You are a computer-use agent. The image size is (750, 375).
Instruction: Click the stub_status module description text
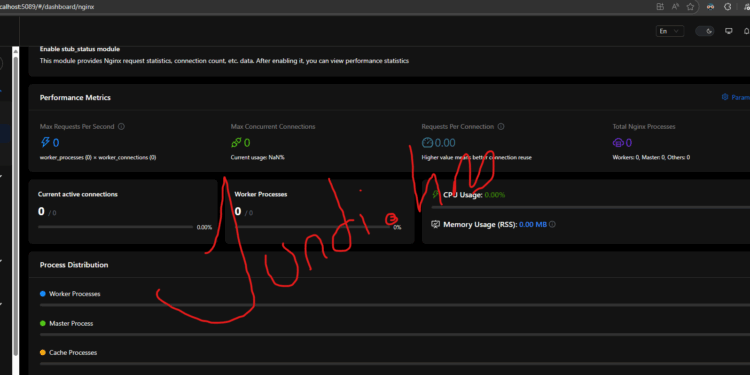(224, 61)
